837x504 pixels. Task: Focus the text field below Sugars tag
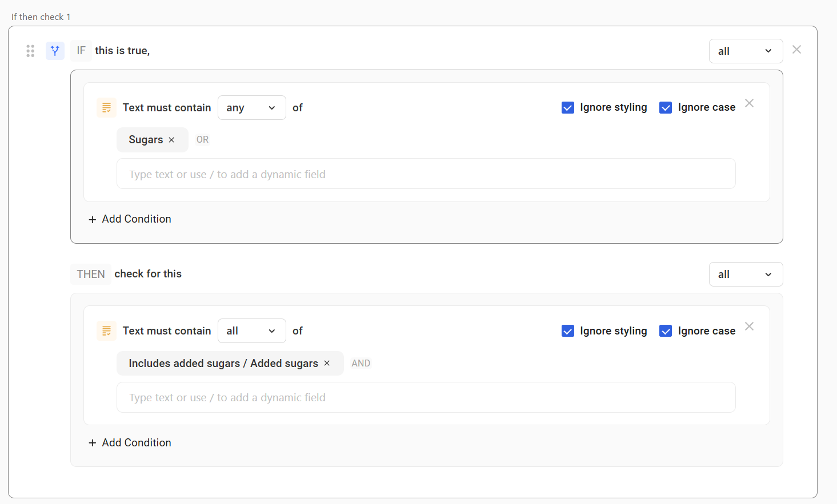(426, 174)
